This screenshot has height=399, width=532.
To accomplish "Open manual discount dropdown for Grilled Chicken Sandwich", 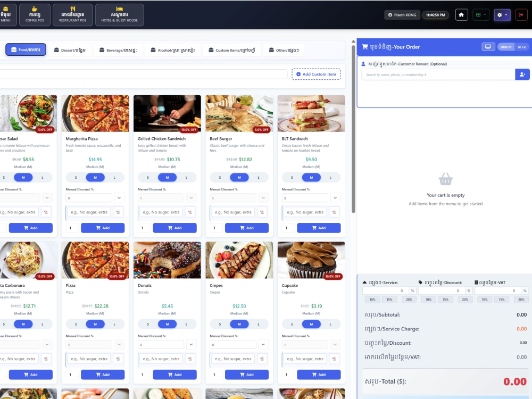I will coord(191,198).
